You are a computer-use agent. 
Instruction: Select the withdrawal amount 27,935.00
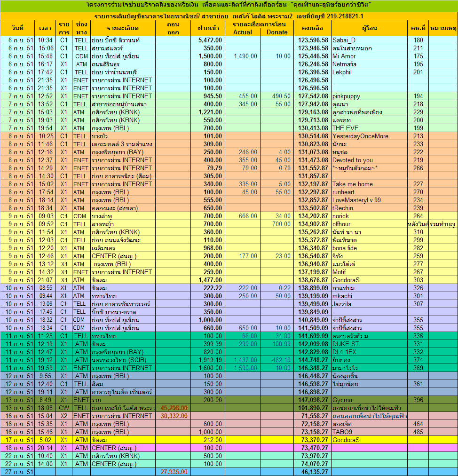point(174,472)
